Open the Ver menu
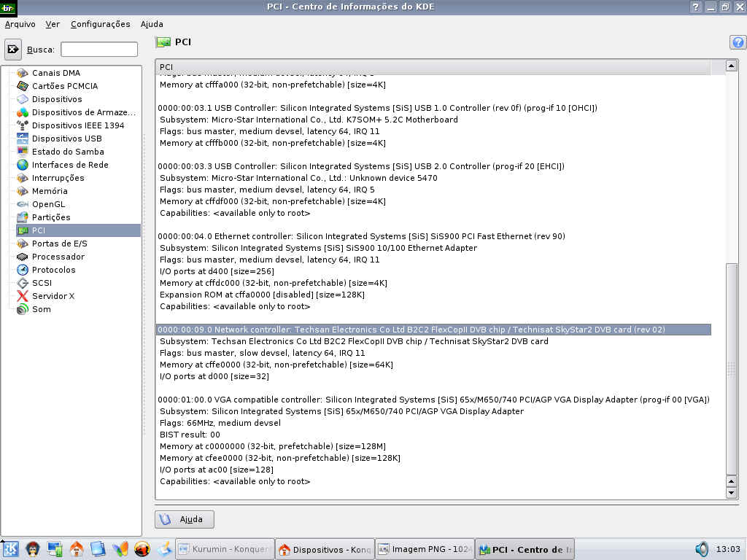Screen dimensions: 747x560 pos(53,24)
